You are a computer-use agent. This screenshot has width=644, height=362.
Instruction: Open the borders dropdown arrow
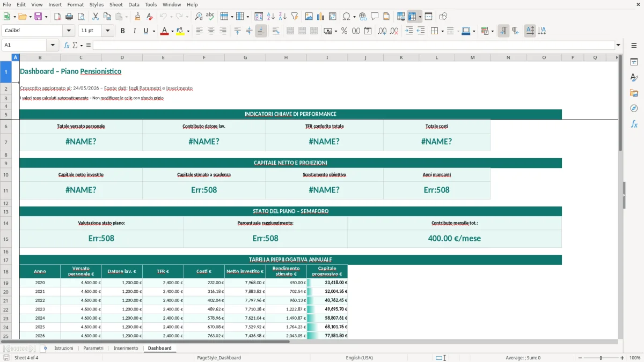click(x=442, y=31)
